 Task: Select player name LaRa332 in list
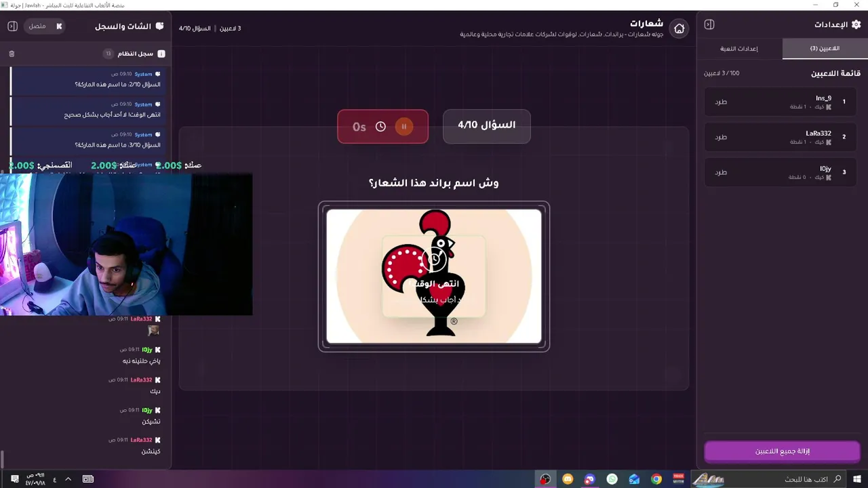(818, 134)
